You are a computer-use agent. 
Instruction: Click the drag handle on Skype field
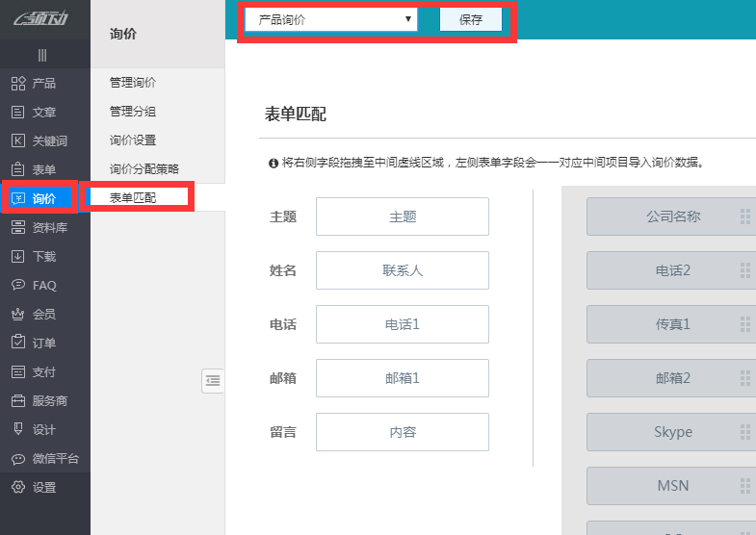pyautogui.click(x=744, y=432)
